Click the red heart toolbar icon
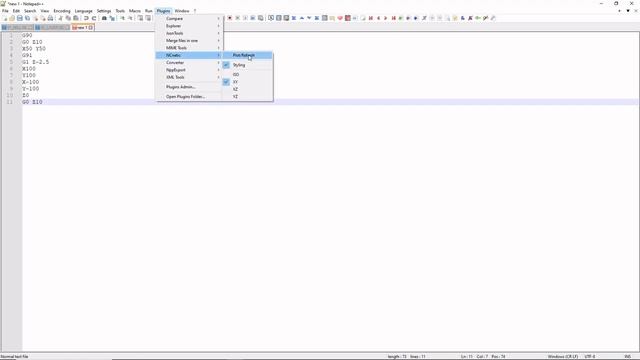Screen dimensions: 640x360 click(340, 18)
